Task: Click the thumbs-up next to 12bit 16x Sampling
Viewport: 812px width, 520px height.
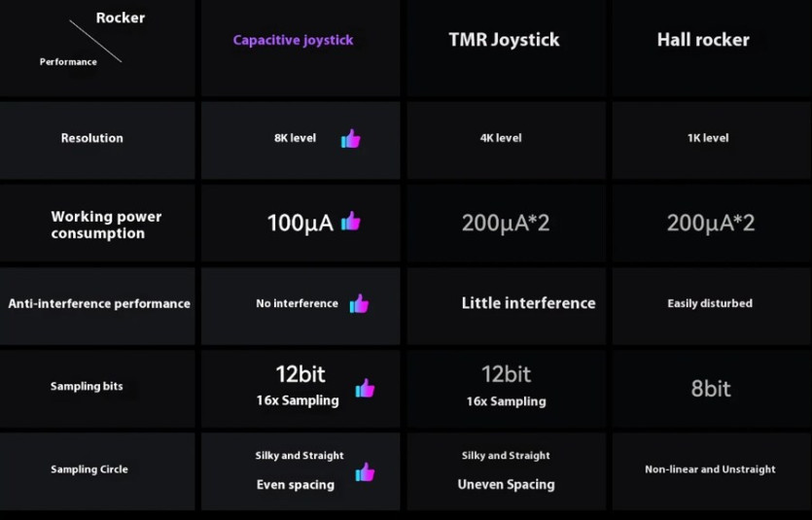Action: (x=365, y=389)
